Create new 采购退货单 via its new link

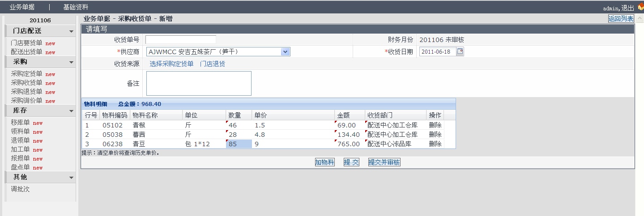point(50,92)
